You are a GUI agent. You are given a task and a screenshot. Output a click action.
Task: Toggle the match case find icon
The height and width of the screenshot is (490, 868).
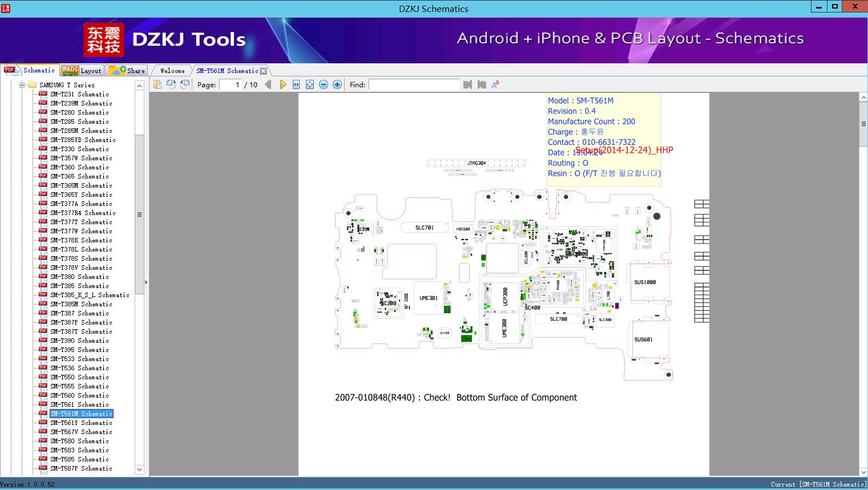click(x=495, y=84)
